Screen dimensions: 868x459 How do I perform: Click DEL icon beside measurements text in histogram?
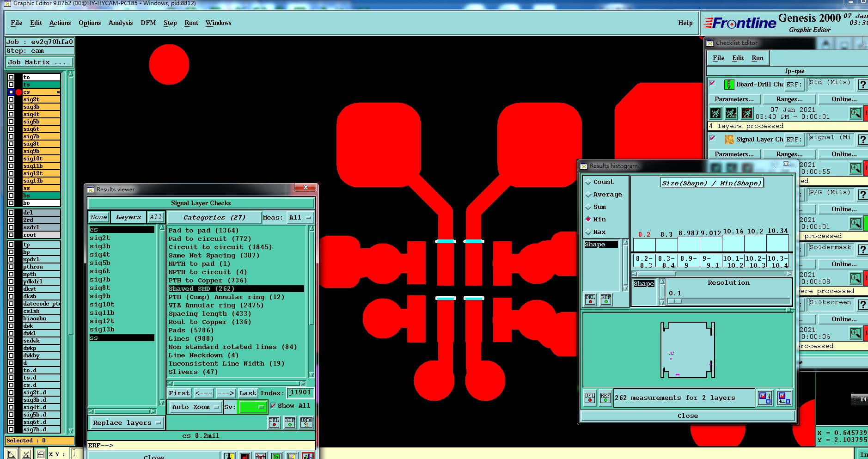coord(590,398)
